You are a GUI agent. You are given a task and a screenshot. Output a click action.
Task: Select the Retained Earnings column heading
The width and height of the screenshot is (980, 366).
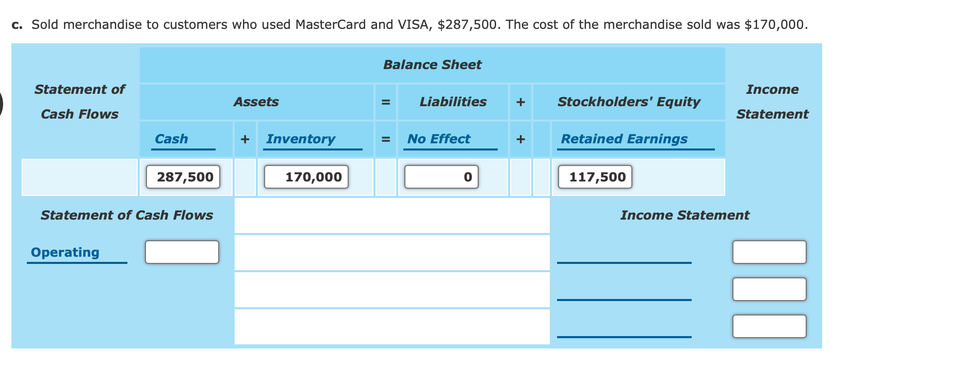coord(624,139)
